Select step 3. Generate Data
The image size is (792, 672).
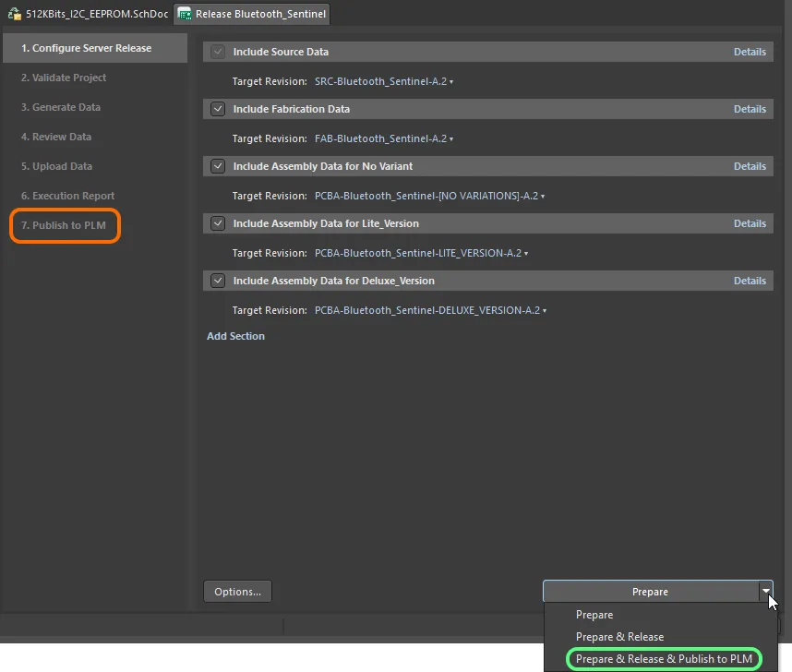[61, 107]
